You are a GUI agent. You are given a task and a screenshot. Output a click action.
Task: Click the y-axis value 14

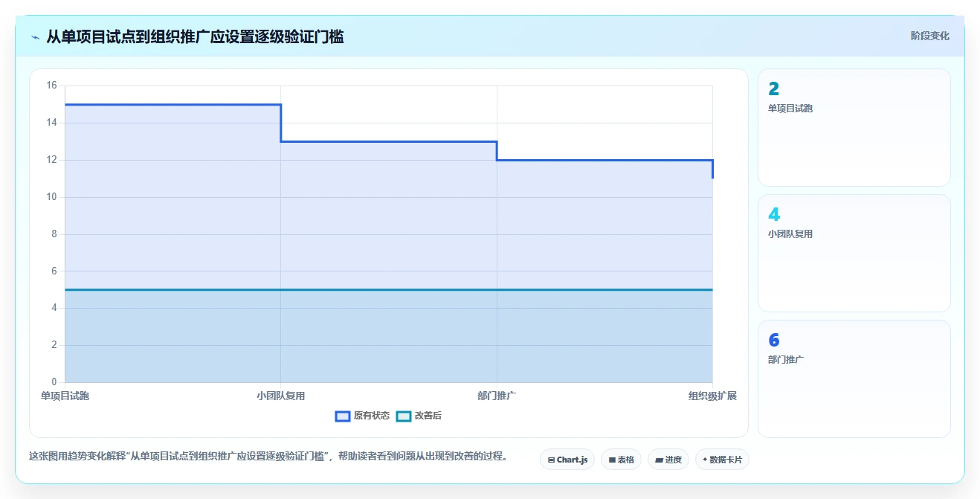tap(51, 123)
